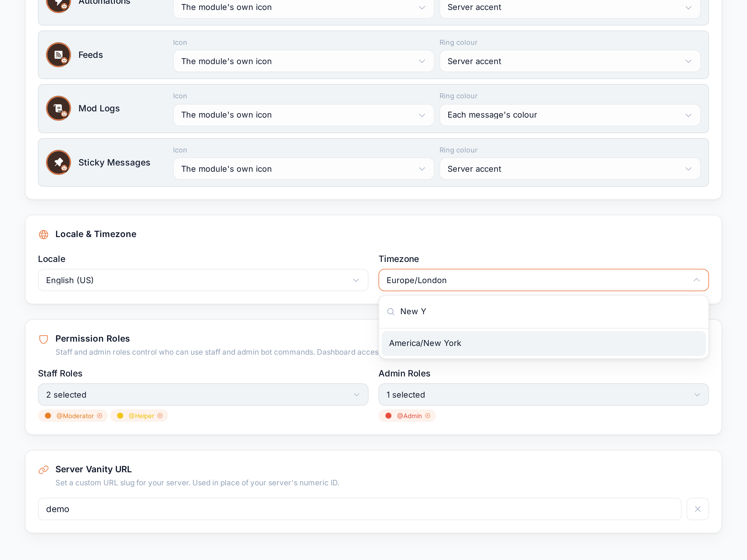Click the Sticky Messages module name
The height and width of the screenshot is (560, 747).
pos(114,162)
